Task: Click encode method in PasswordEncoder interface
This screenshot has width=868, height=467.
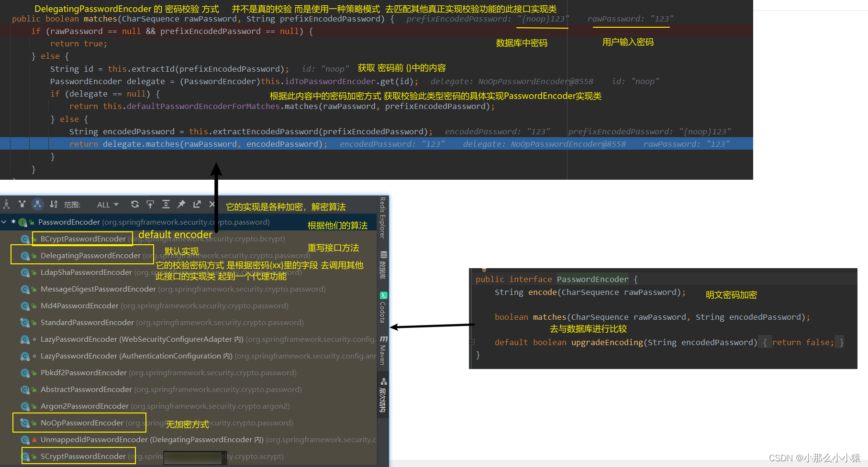Action: click(x=542, y=292)
